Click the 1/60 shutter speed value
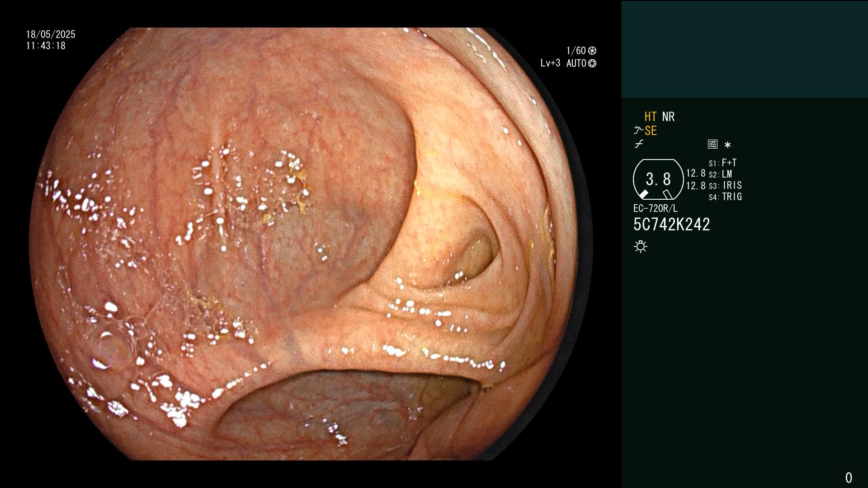This screenshot has height=488, width=868. 576,51
